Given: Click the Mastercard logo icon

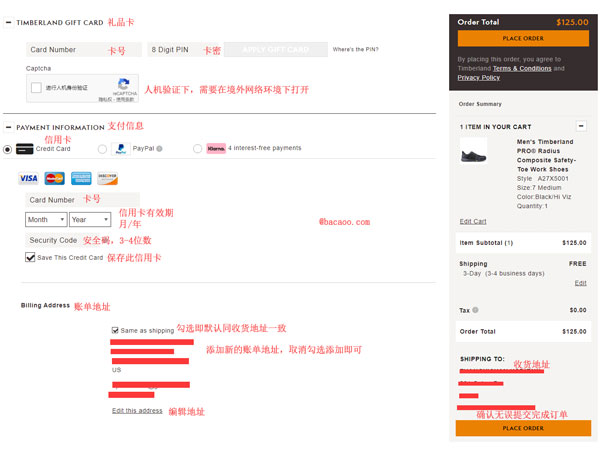Looking at the screenshot, I should point(54,179).
